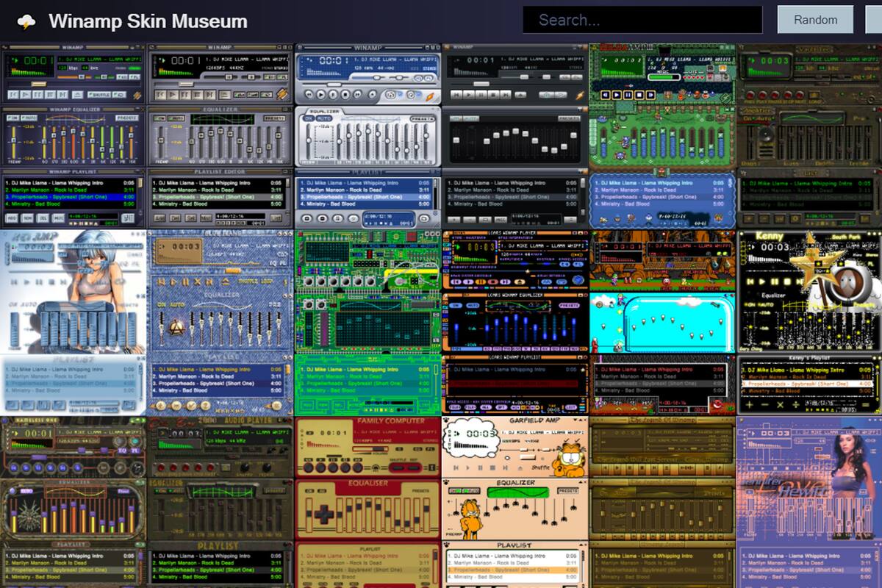Open the blue-haired anime girl skin

(73, 323)
